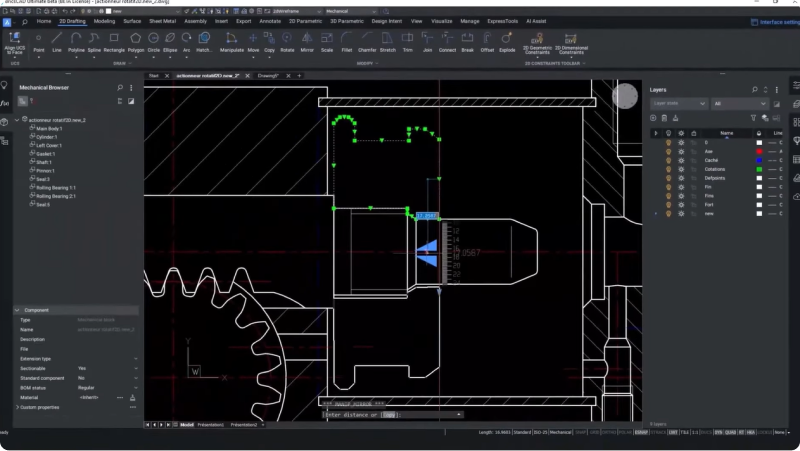Open the Layer state dropdown
The width and height of the screenshot is (800, 451).
[679, 104]
